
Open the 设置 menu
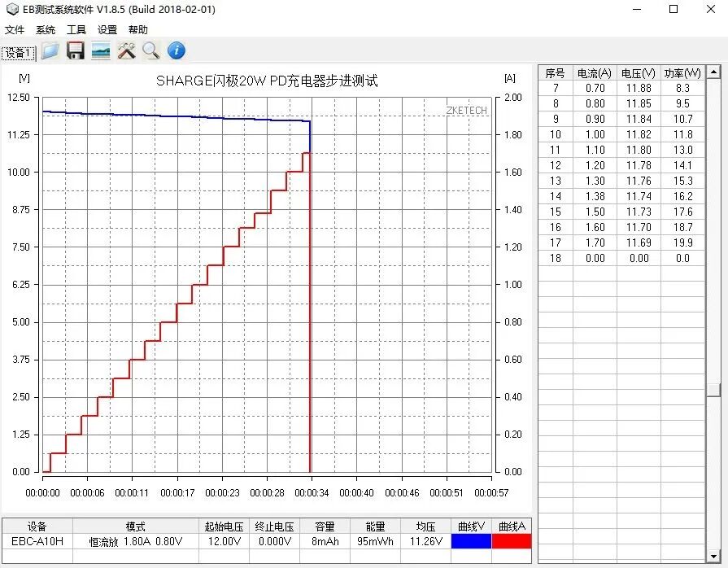(x=107, y=30)
